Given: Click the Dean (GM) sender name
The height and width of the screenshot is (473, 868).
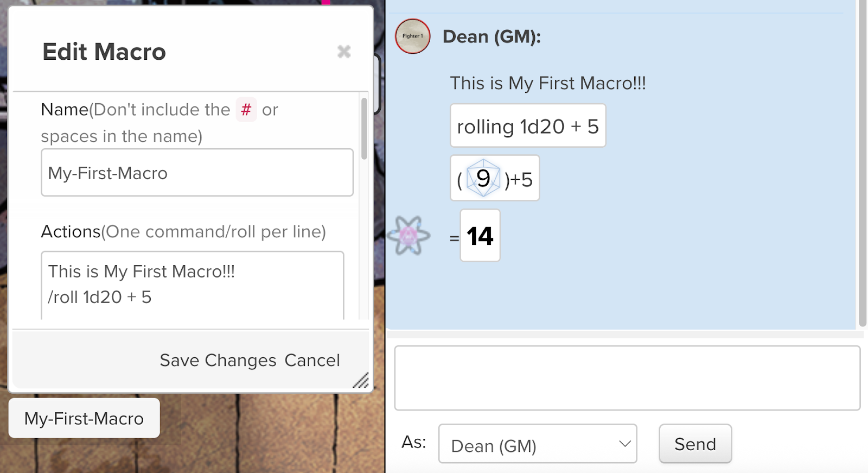Looking at the screenshot, I should click(492, 37).
